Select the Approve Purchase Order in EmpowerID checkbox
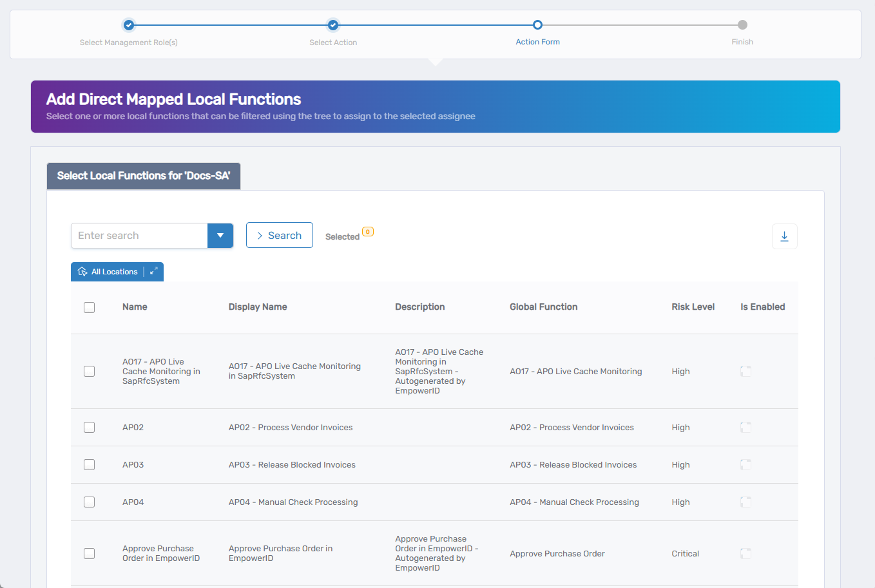The height and width of the screenshot is (588, 875). point(89,553)
